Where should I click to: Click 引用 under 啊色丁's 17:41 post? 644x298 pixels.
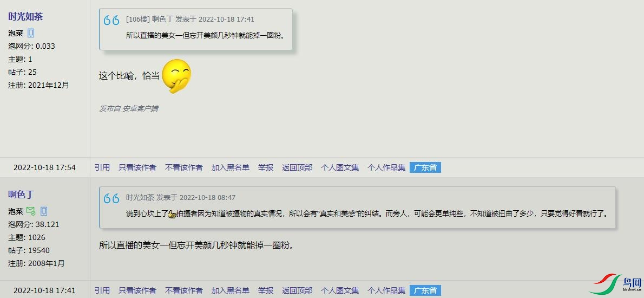click(102, 290)
